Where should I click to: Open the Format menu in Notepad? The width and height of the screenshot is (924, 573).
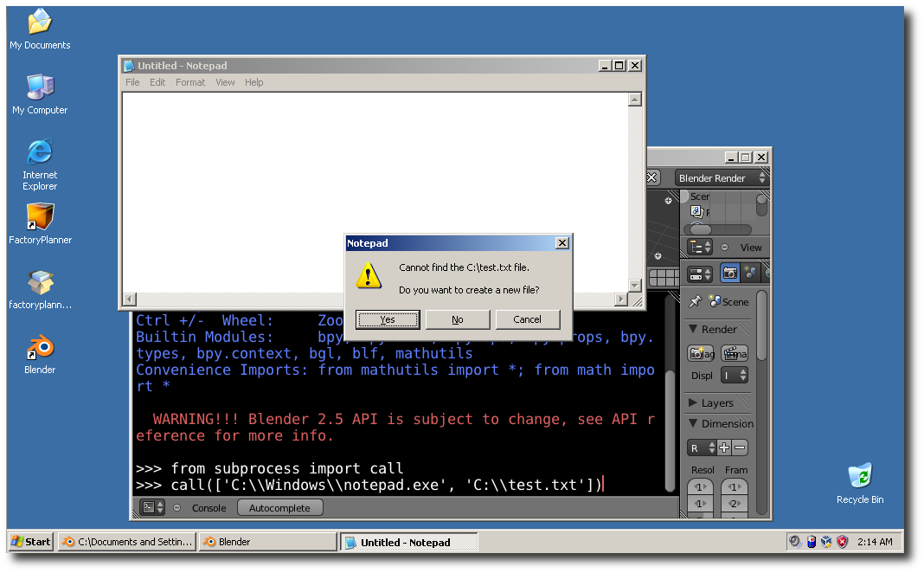click(189, 82)
